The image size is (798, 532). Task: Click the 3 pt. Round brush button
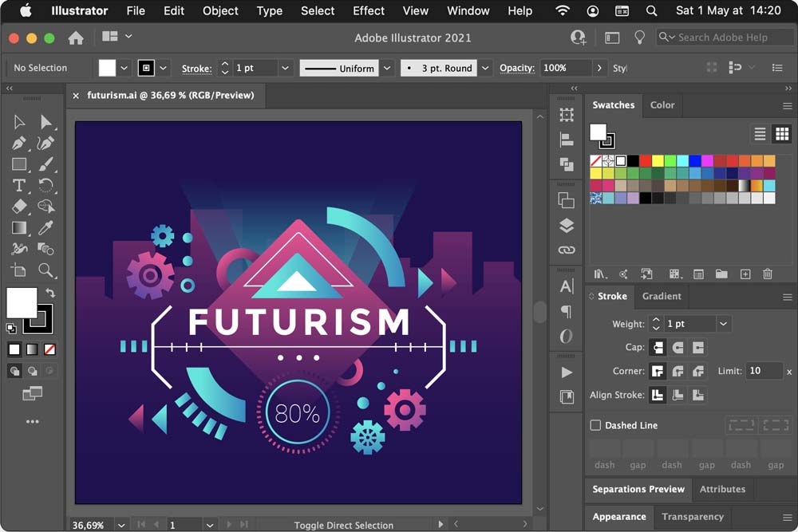(438, 69)
